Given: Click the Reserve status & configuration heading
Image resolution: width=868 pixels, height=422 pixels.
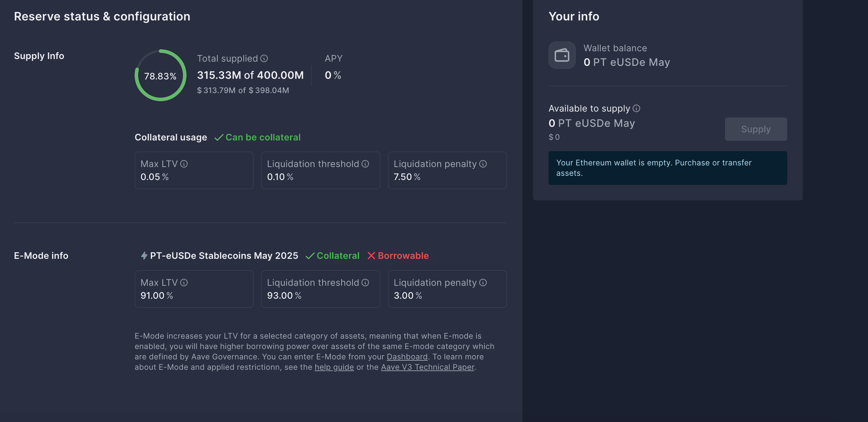Looking at the screenshot, I should (x=102, y=16).
